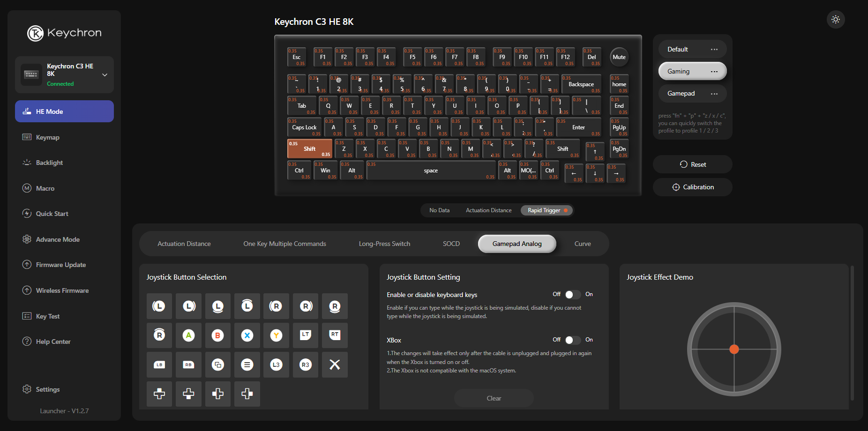Screen dimensions: 868x431
Task: Toggle Enable or disable keyboard keys switch
Action: click(x=572, y=295)
